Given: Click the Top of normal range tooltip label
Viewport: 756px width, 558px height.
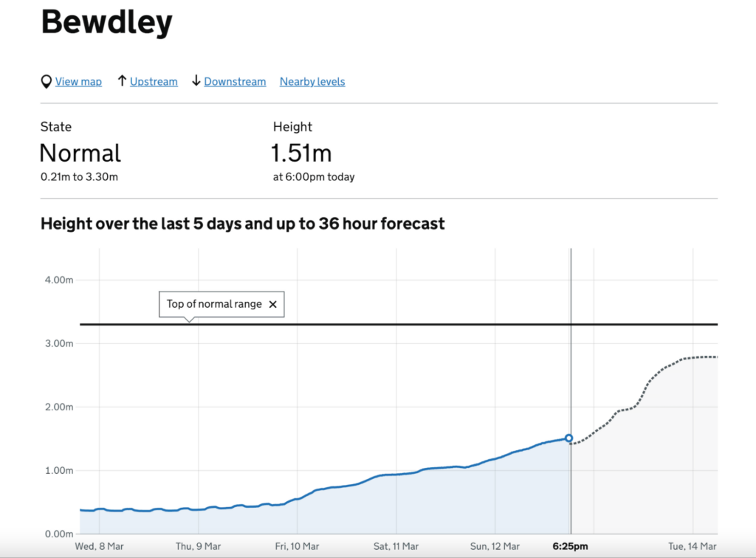Looking at the screenshot, I should 214,304.
